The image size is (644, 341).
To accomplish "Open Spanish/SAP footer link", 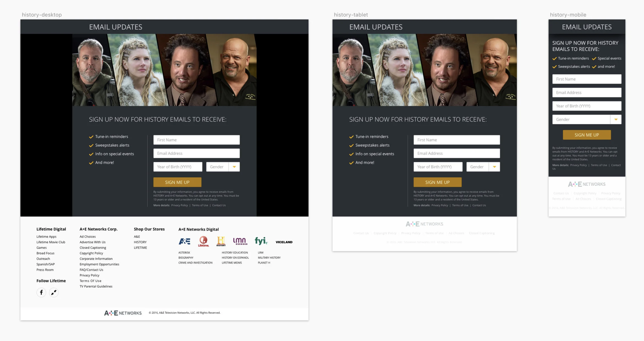I will [45, 264].
